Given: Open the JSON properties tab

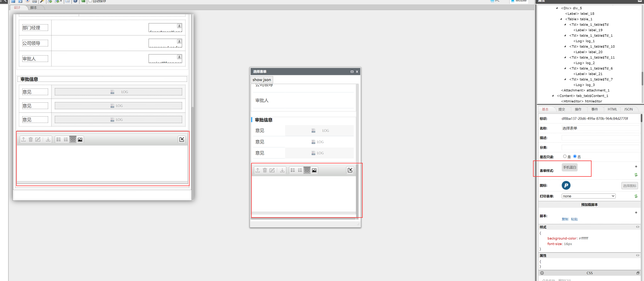Looking at the screenshot, I should 628,109.
